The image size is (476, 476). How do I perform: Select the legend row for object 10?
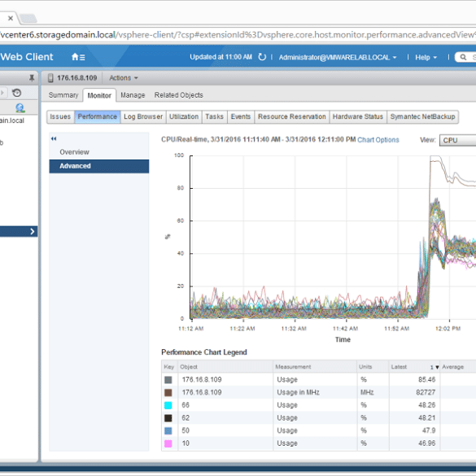coord(319,443)
